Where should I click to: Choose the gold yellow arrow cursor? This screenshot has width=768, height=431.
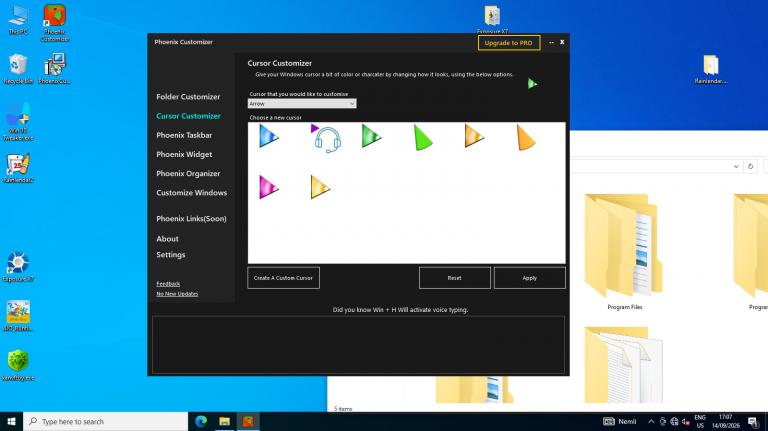click(x=320, y=187)
